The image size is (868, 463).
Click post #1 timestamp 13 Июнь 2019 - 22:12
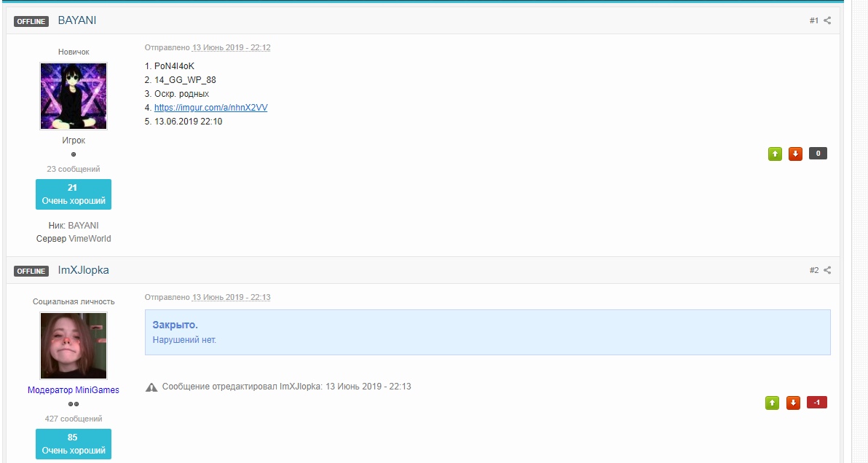(231, 48)
